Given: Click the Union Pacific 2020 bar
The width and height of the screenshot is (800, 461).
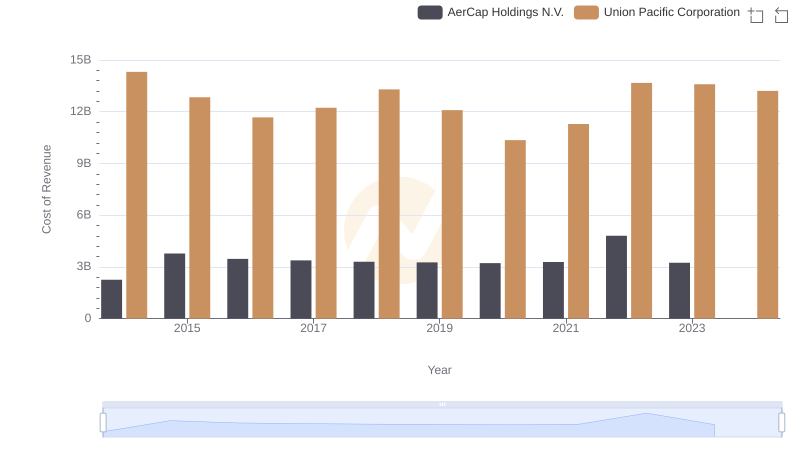Looking at the screenshot, I should pos(515,229).
